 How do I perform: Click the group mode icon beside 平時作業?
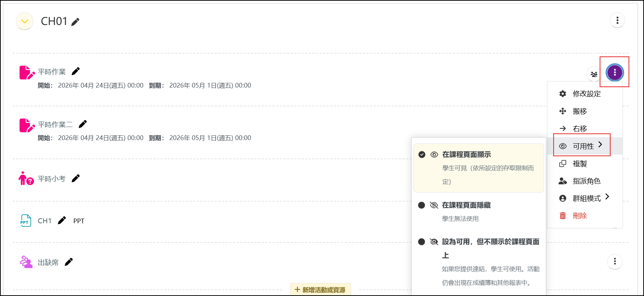[x=594, y=74]
